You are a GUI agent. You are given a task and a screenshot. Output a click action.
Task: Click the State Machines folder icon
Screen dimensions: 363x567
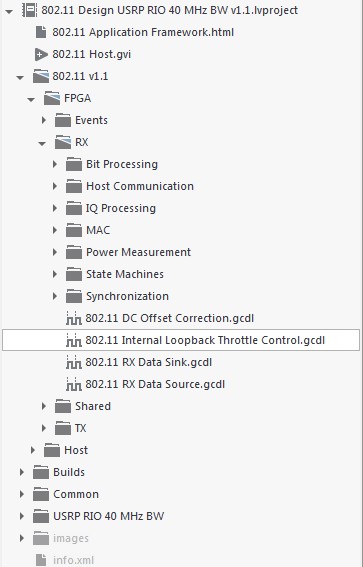[x=74, y=274]
